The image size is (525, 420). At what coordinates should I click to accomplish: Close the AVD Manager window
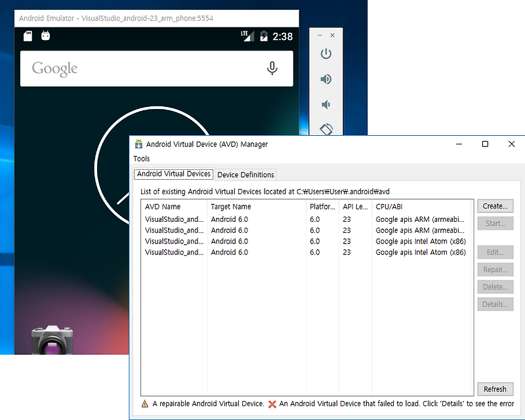(x=511, y=144)
